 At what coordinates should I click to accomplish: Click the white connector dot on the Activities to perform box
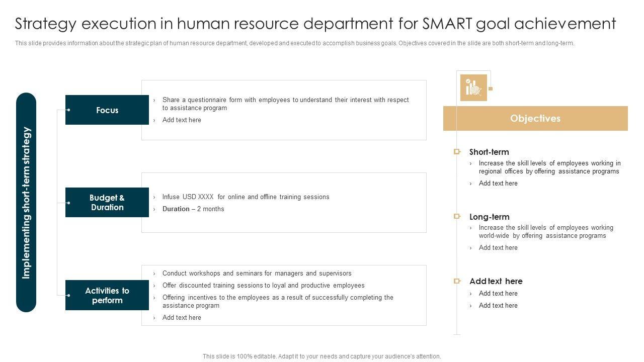coord(68,296)
